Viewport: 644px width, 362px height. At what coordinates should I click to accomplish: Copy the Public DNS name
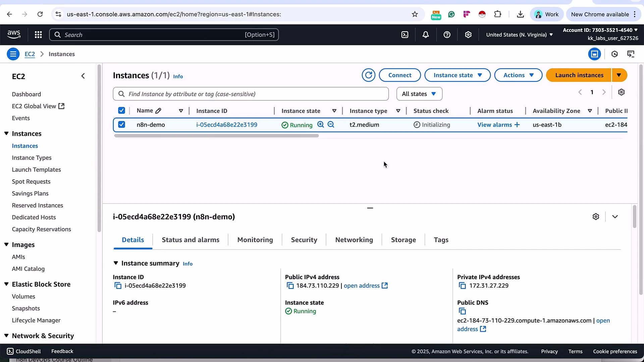(462, 311)
